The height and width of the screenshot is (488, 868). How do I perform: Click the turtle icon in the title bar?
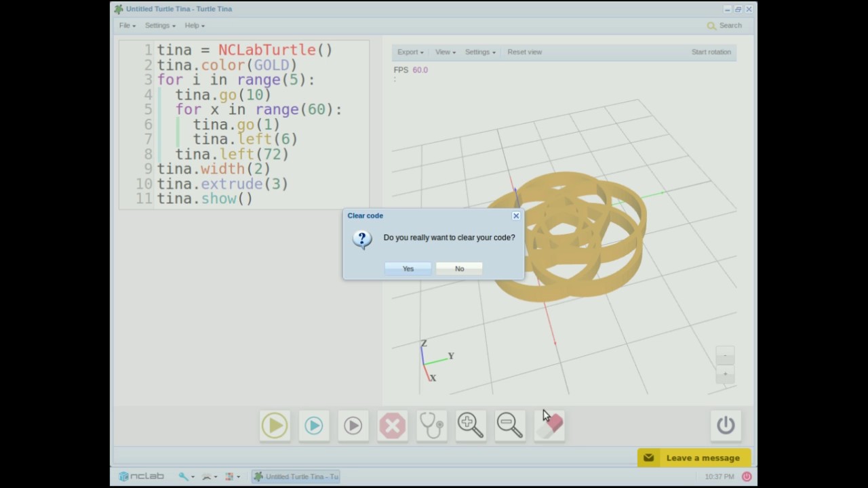click(x=119, y=9)
